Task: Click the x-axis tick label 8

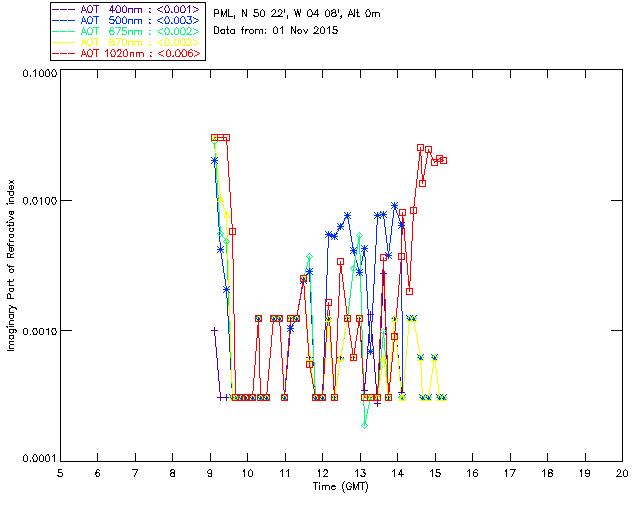Action: click(173, 473)
